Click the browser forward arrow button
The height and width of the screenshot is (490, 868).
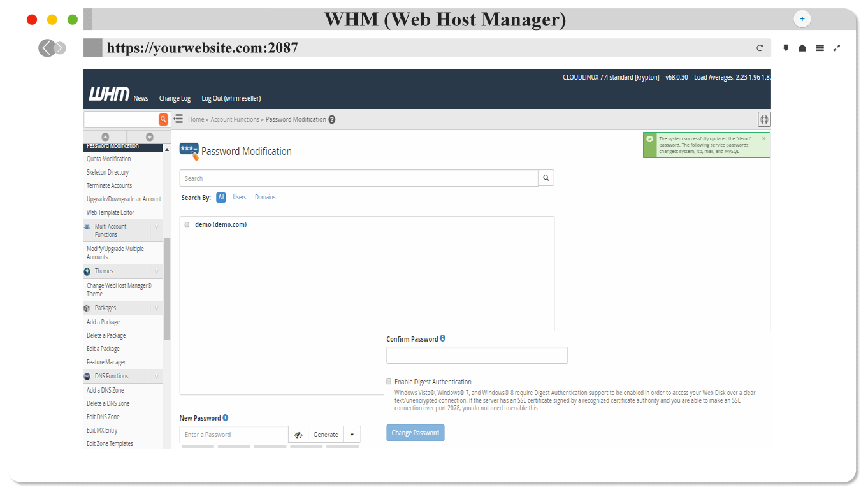coord(60,48)
